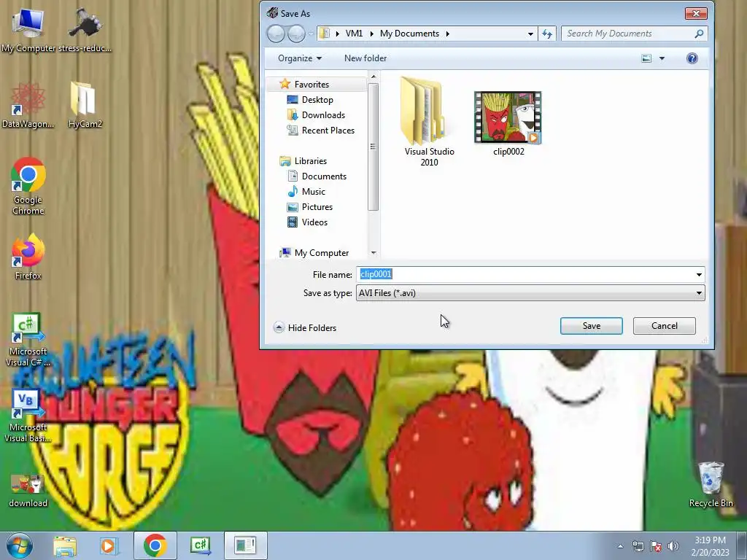Change your view icon
Viewport: 747px width, 560px height.
(x=646, y=58)
